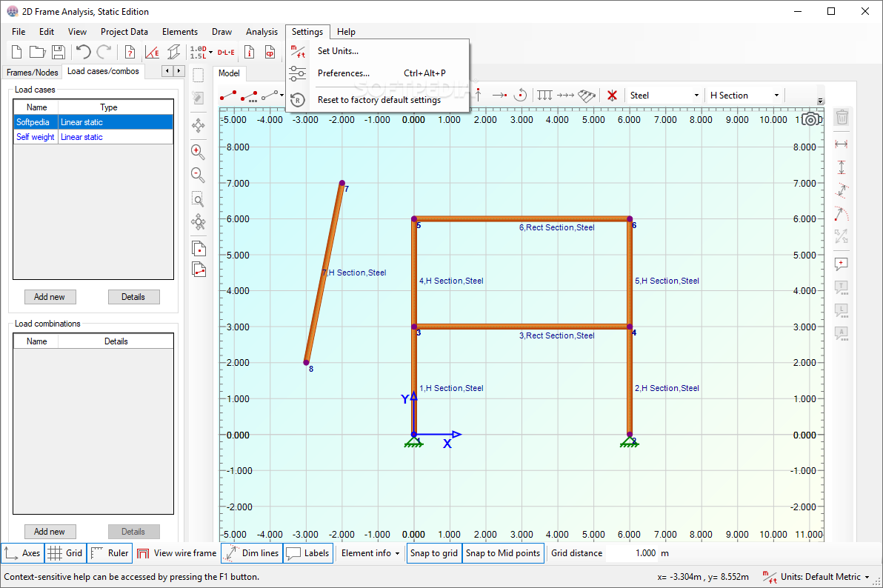Image resolution: width=883 pixels, height=588 pixels.
Task: Add a moment load with circular arrow icon
Action: (x=521, y=96)
